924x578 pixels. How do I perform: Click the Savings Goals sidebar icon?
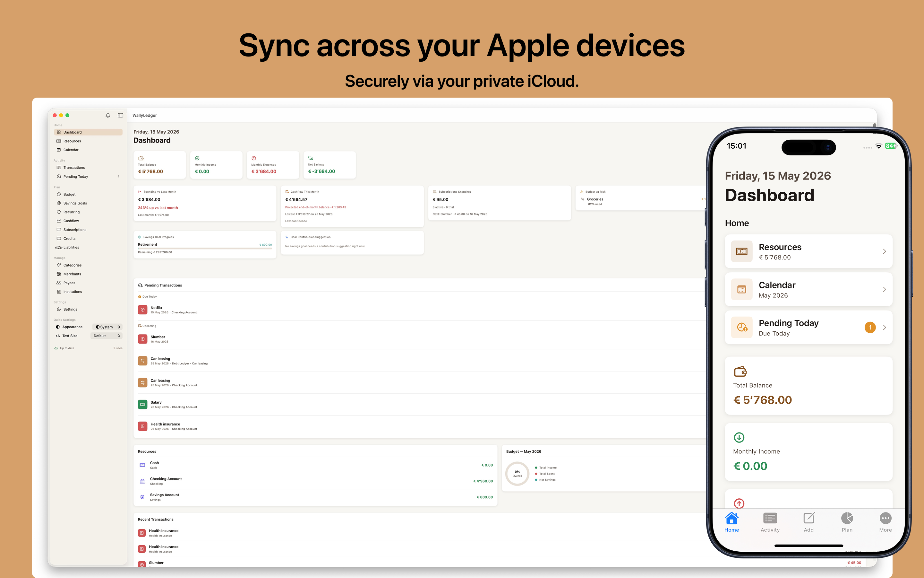(x=59, y=203)
